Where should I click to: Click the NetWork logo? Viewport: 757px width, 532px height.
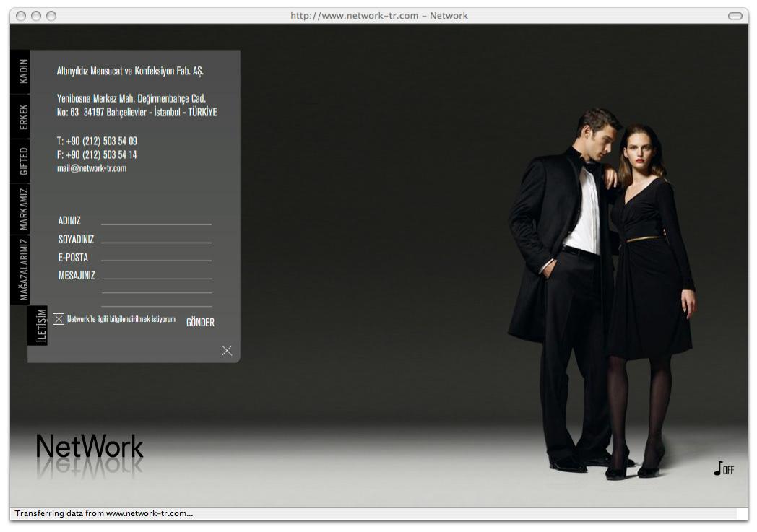90,447
